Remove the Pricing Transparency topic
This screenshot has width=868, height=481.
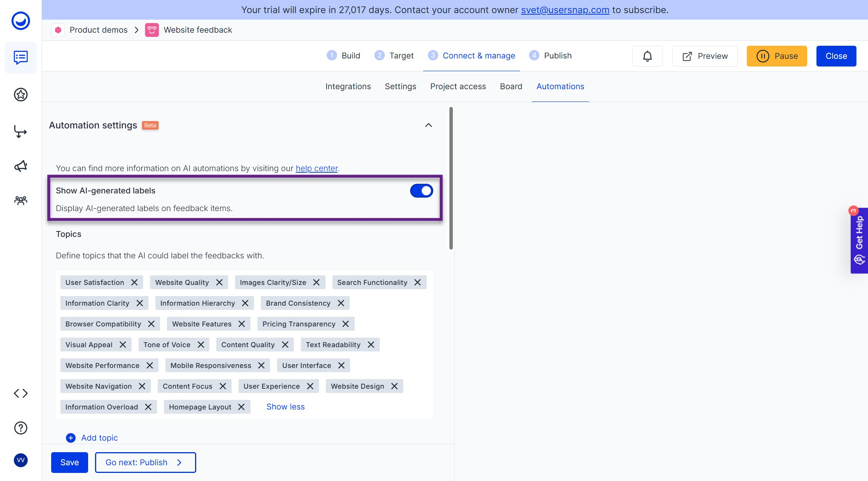pos(346,324)
